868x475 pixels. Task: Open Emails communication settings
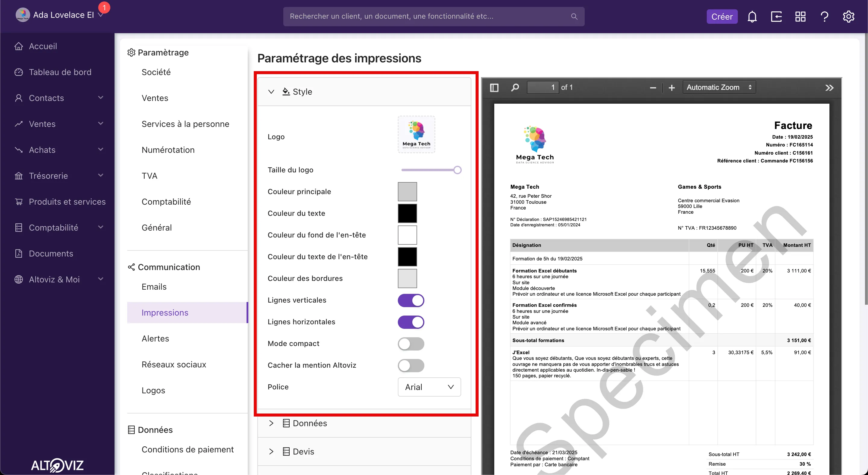(154, 287)
